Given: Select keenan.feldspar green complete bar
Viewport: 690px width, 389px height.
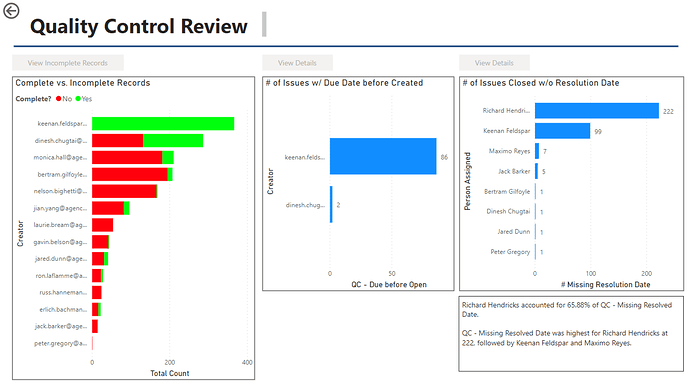Looking at the screenshot, I should pos(163,124).
